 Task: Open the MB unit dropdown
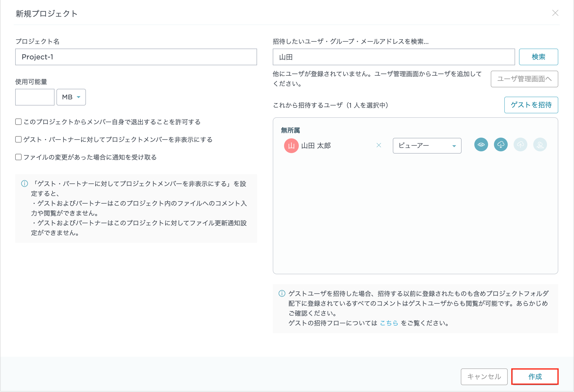click(71, 97)
